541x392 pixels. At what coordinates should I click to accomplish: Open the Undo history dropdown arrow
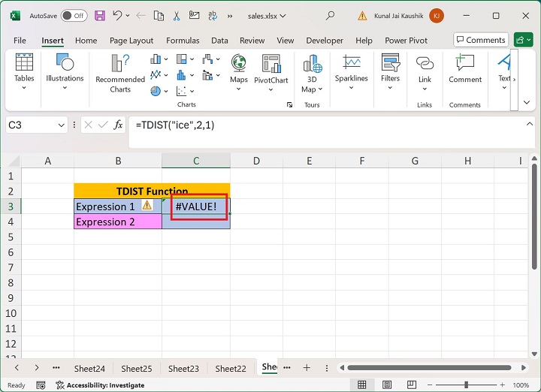128,16
